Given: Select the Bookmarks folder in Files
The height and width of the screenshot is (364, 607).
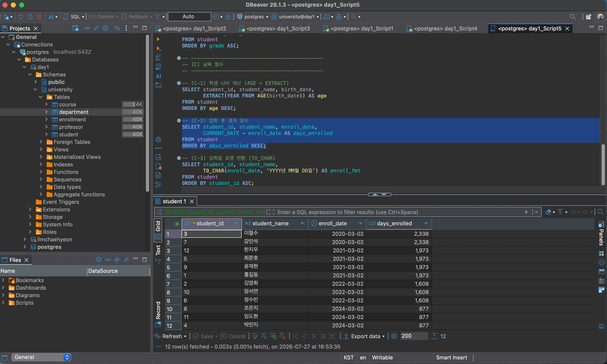Looking at the screenshot, I should click(x=30, y=280).
